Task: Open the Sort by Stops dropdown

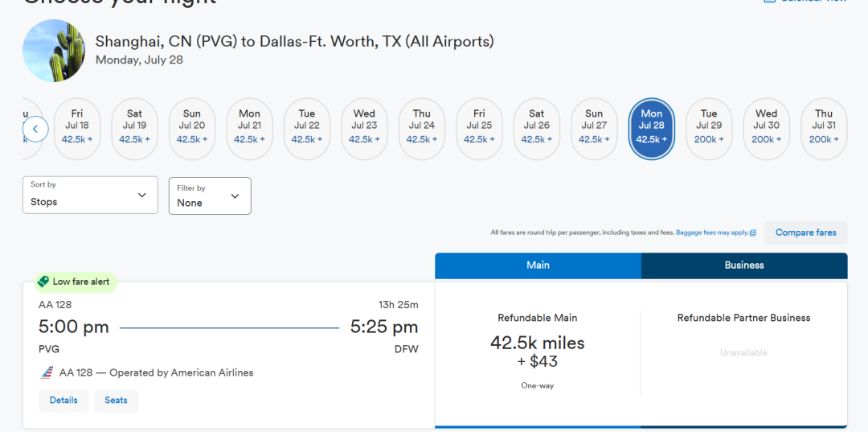Action: tap(90, 195)
